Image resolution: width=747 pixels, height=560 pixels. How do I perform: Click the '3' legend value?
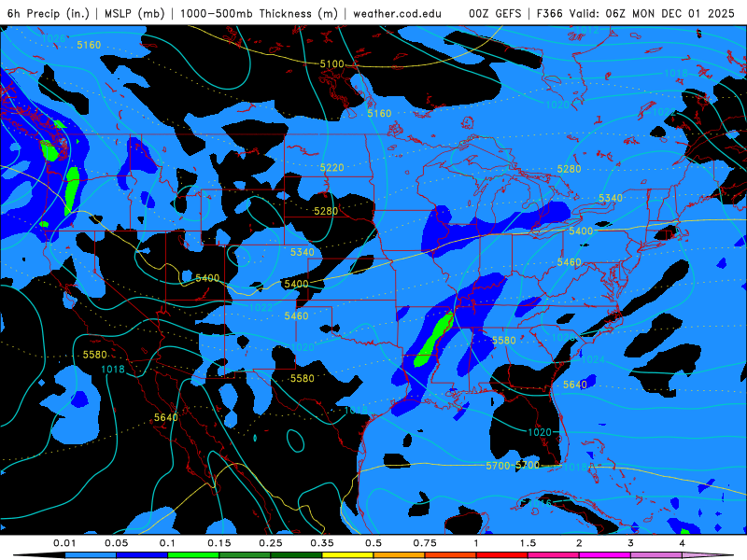point(631,543)
